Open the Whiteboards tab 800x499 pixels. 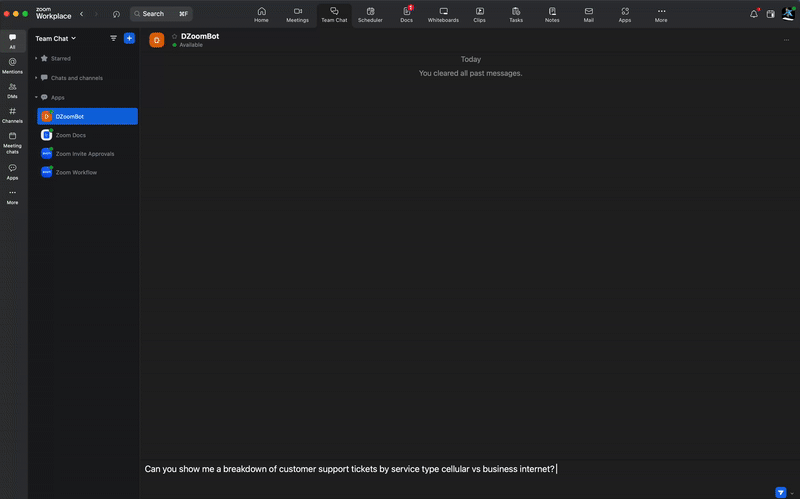pos(443,15)
